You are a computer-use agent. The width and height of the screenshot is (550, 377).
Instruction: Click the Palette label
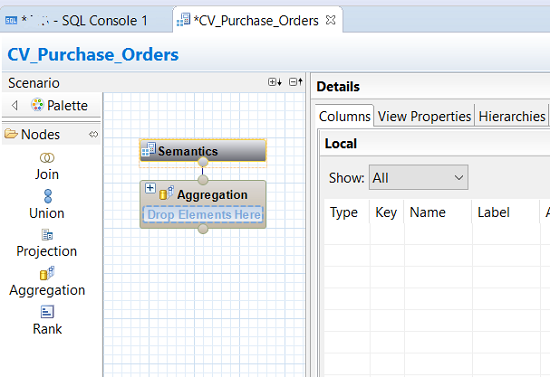point(67,105)
